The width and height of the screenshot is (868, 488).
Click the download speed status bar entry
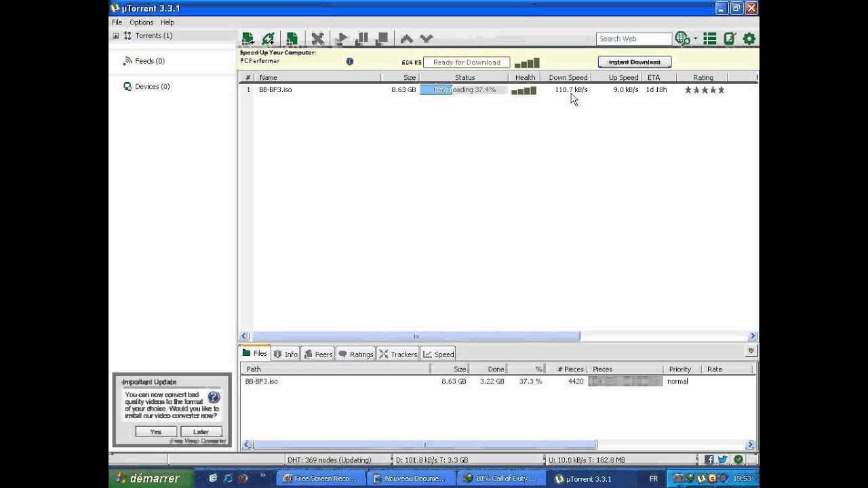[x=432, y=460]
